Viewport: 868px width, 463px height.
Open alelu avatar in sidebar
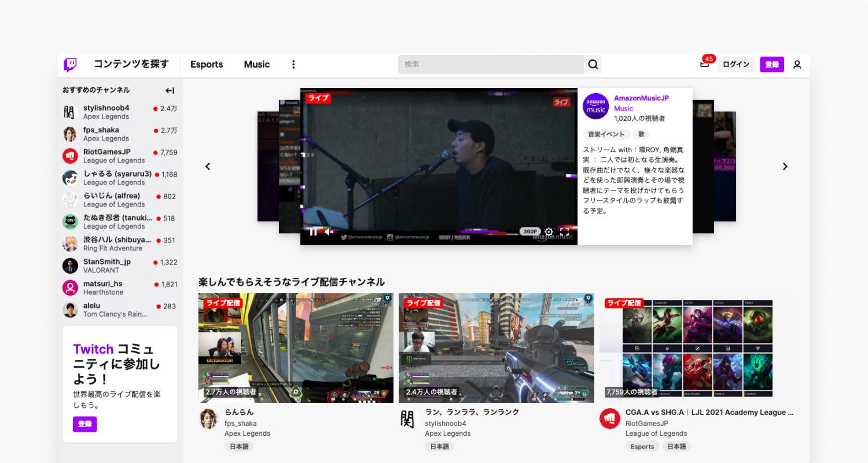70,310
